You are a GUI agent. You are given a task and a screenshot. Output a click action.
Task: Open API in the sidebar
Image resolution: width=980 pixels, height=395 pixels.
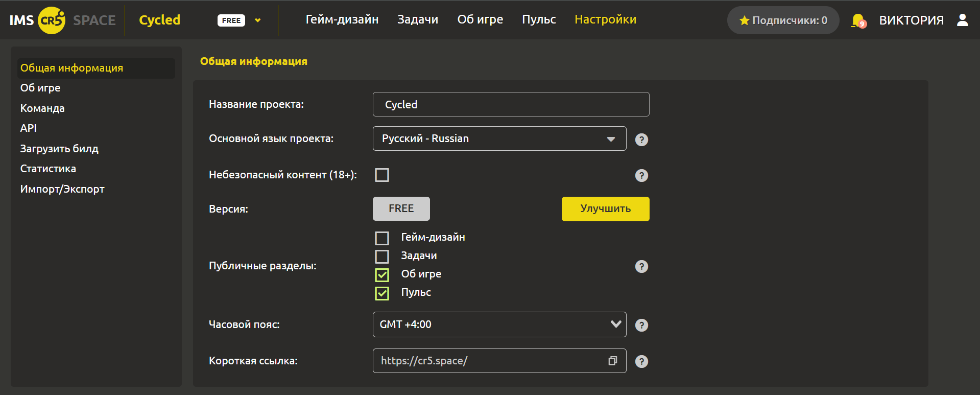click(29, 128)
